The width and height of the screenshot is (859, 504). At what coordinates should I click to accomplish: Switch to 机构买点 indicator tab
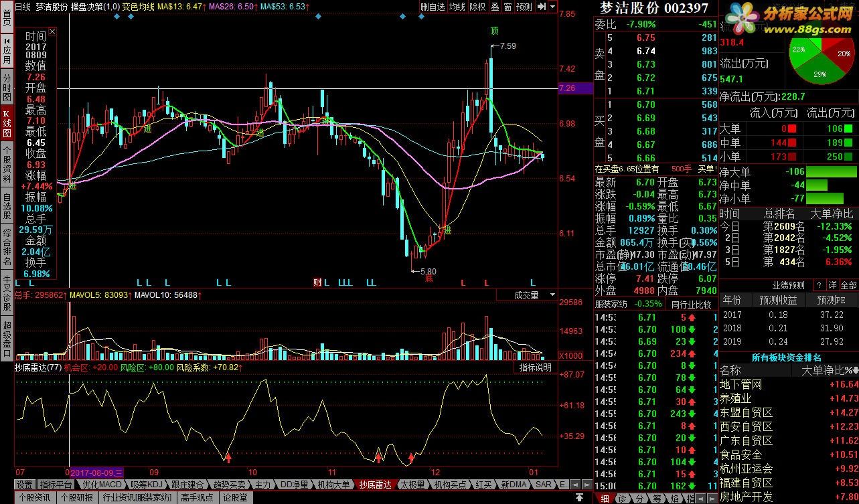pyautogui.click(x=450, y=484)
